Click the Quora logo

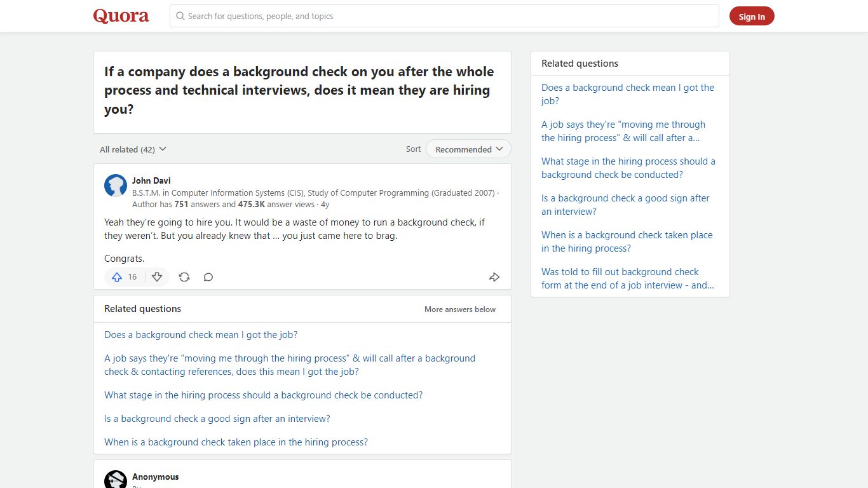121,16
